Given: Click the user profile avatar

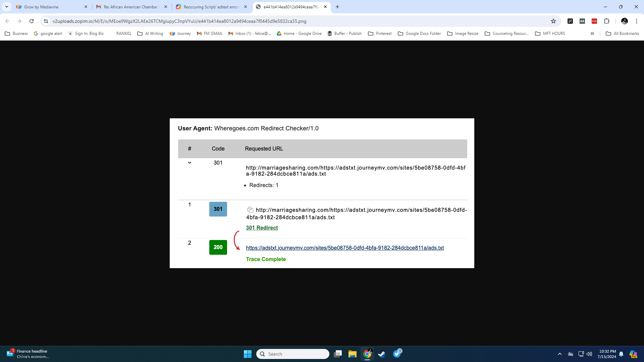Looking at the screenshot, I should 624,21.
